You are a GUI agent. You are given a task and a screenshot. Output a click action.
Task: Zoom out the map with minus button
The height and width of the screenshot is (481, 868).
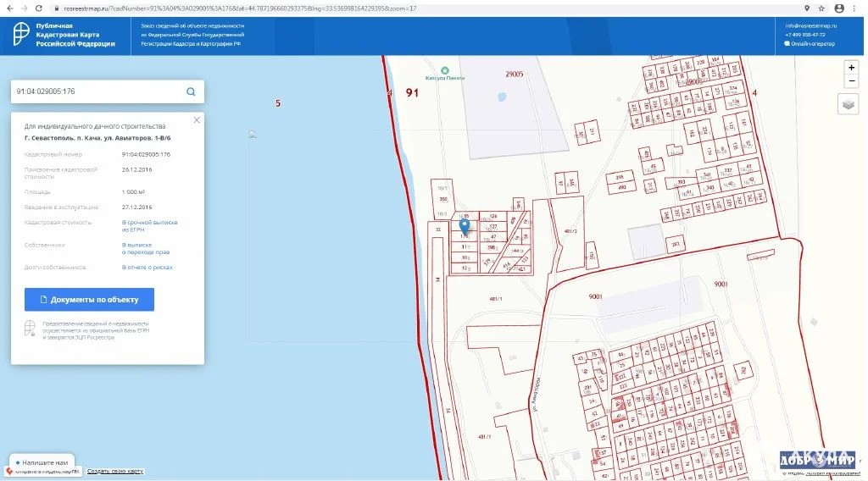coord(852,81)
